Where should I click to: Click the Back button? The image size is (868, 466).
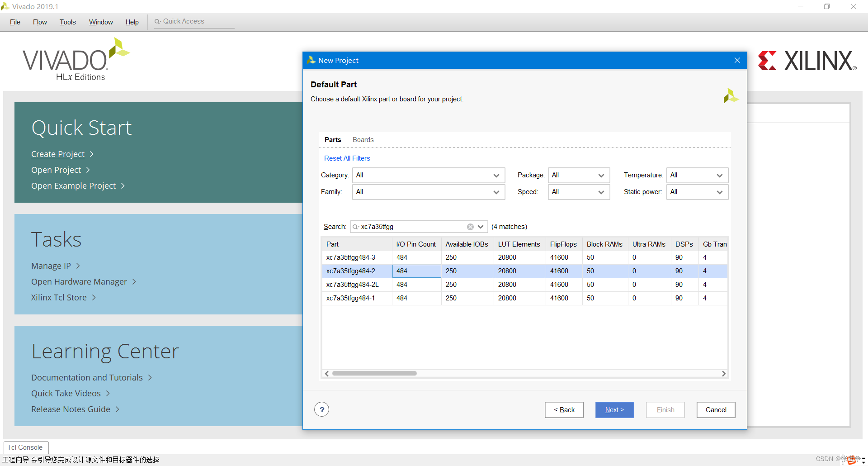[564, 410]
